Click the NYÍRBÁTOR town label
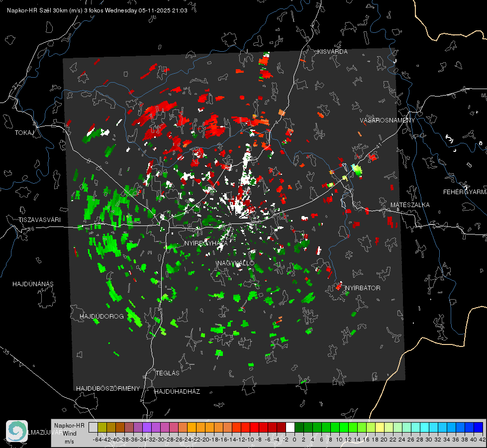The image size is (487, 448). (x=363, y=288)
